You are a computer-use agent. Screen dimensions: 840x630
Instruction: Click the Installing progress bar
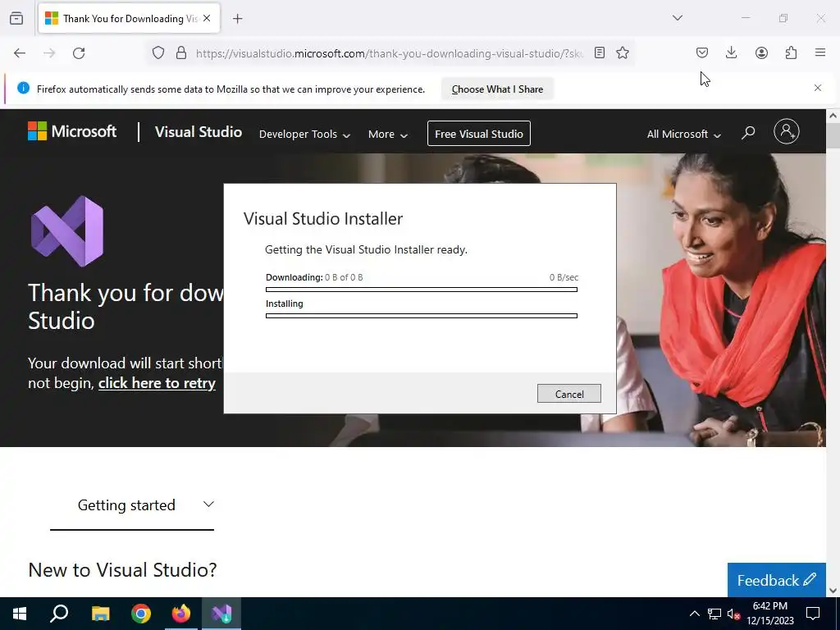pos(422,316)
